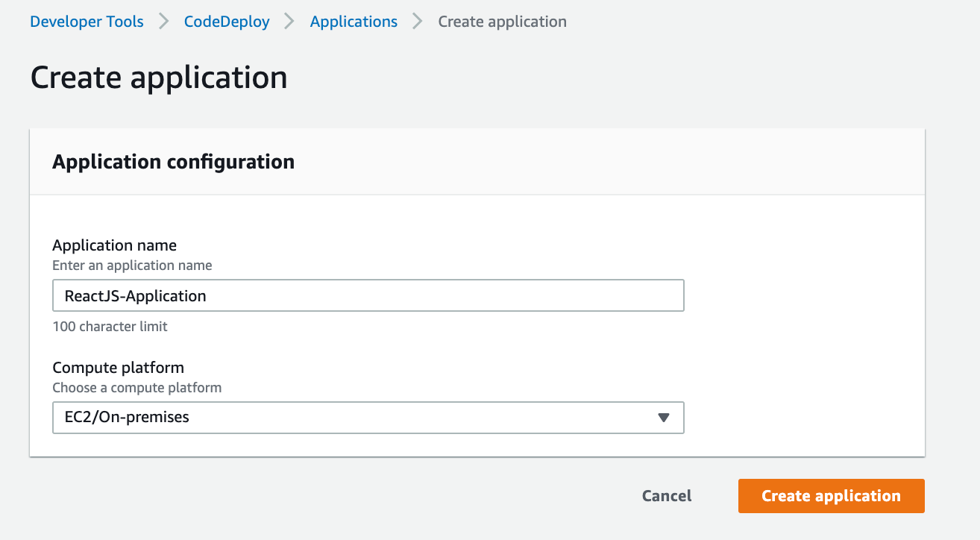Click the Application name field label

pyautogui.click(x=114, y=245)
